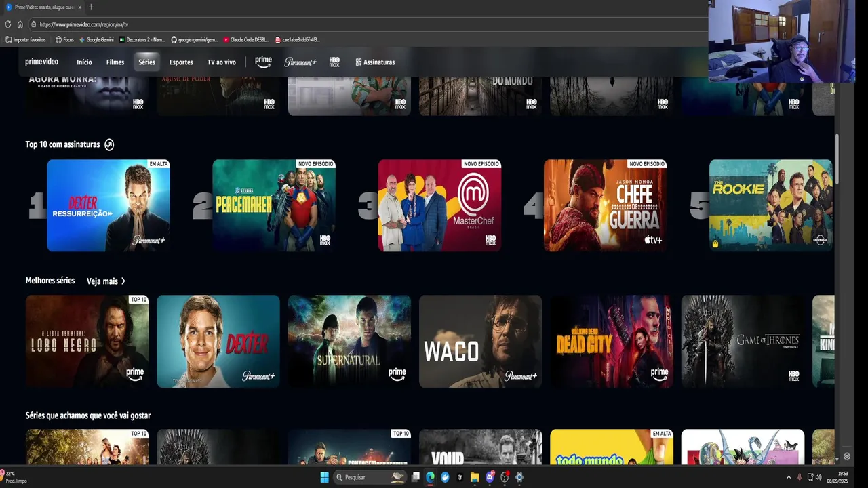Click the microphone tray icon
Screen dimensions: 868x488
pos(800,477)
